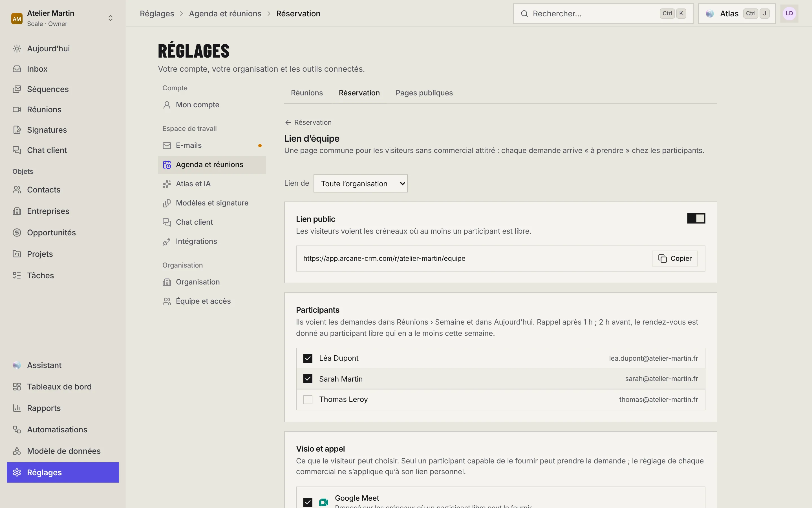
Task: Click the Modèle de données shapes icon
Action: click(x=17, y=451)
